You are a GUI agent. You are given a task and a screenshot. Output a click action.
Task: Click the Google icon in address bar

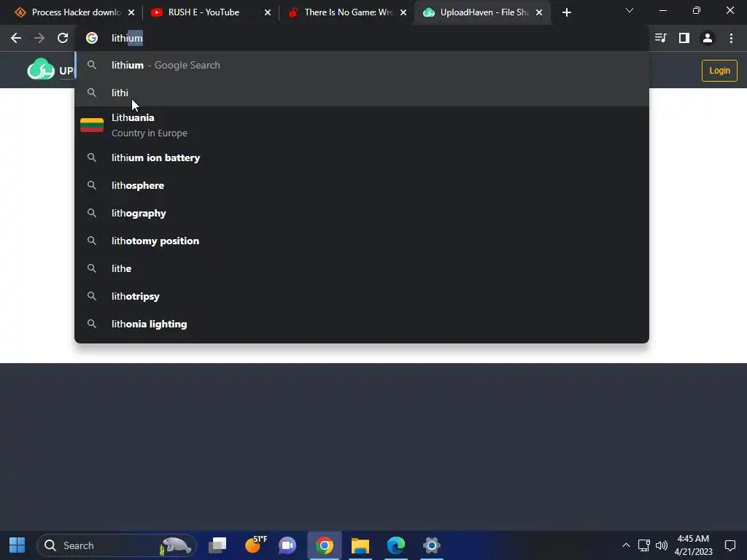[x=92, y=38]
